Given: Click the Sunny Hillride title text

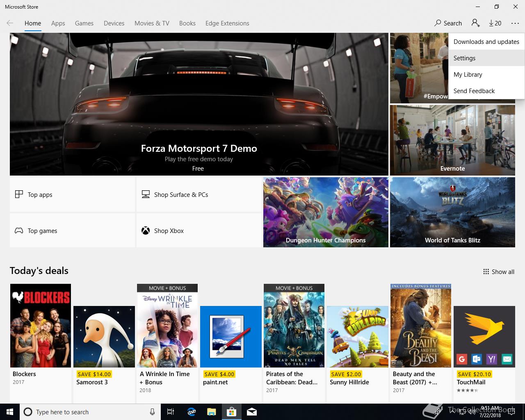Looking at the screenshot, I should [349, 382].
